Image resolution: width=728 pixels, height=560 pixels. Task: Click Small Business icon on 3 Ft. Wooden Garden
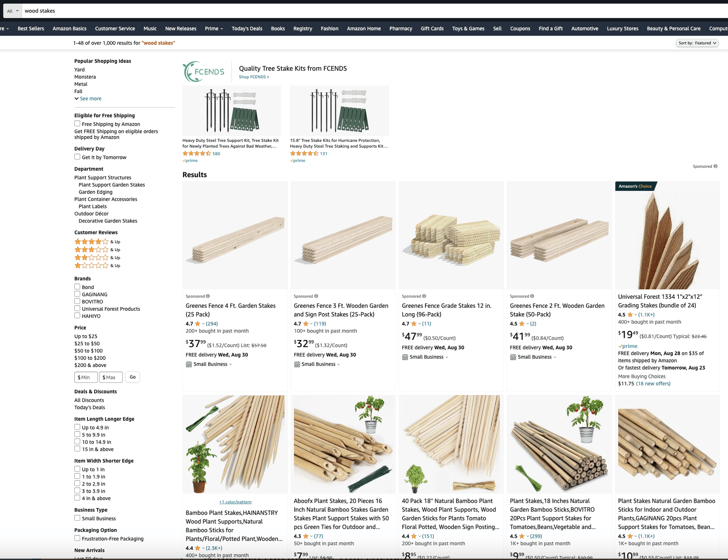[297, 364]
